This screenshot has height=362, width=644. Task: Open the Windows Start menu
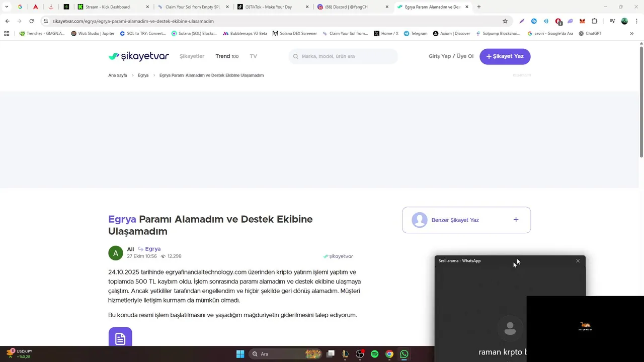click(240, 354)
